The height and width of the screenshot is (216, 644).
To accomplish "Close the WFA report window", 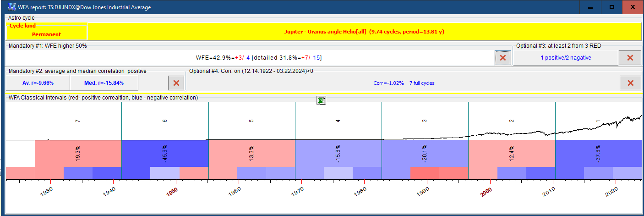I will (633, 7).
